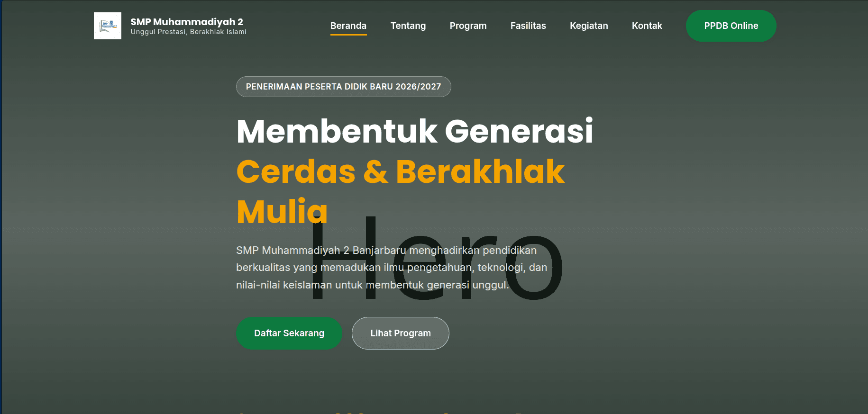Select Fasilitas in the navigation bar

click(528, 26)
